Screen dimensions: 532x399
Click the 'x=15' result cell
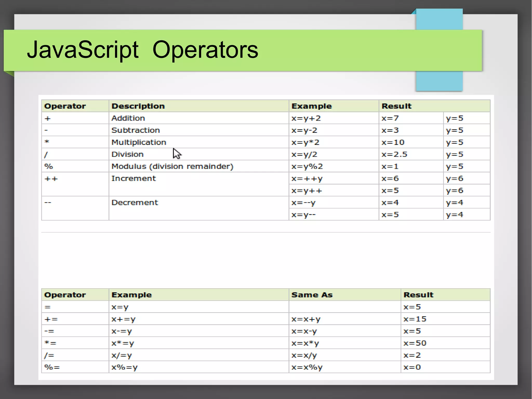(445, 319)
